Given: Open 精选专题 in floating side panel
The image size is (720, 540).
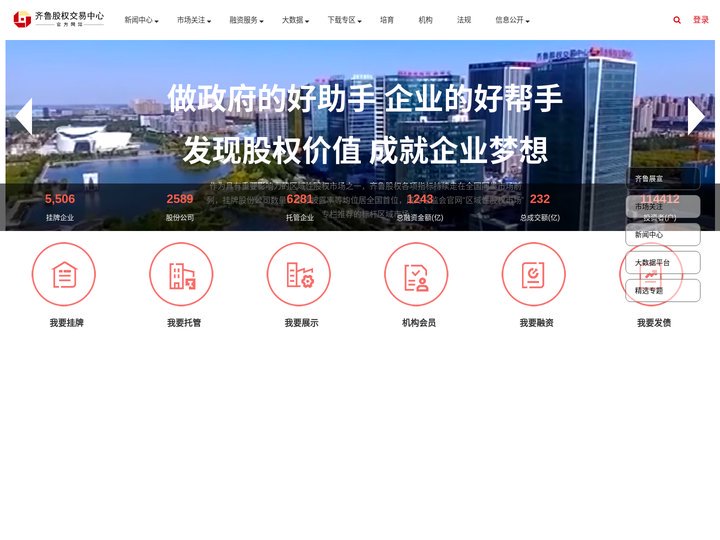Looking at the screenshot, I should 663,291.
